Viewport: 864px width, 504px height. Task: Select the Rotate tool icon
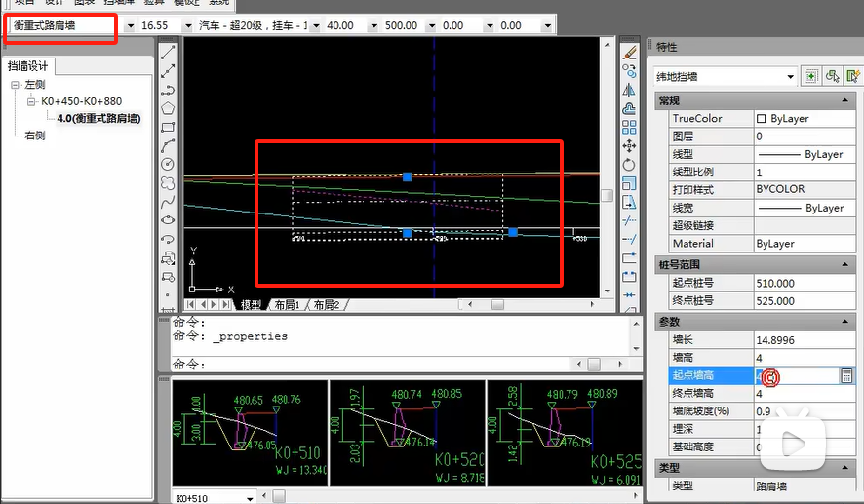pos(629,164)
